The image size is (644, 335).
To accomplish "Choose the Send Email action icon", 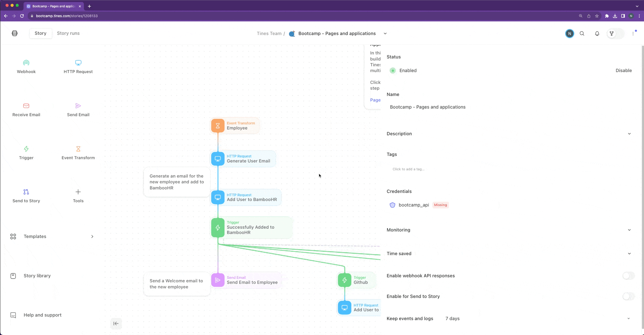I will [78, 106].
